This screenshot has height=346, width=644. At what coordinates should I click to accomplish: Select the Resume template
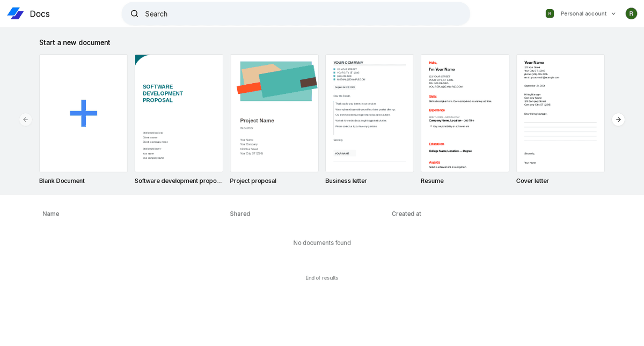click(465, 113)
